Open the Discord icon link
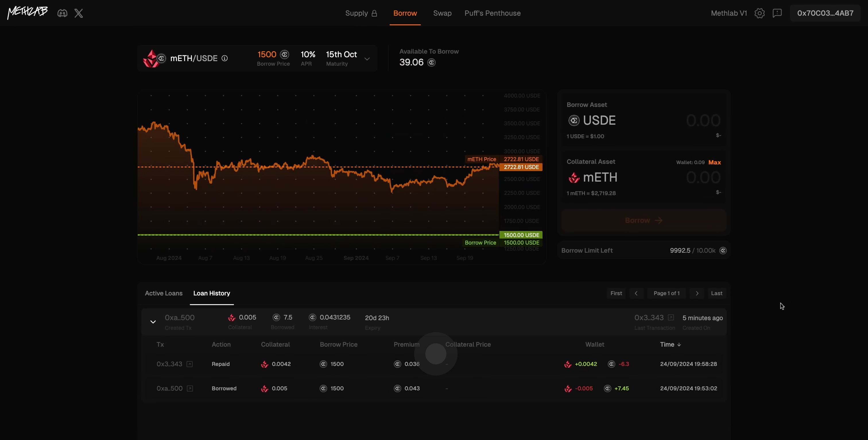This screenshot has height=440, width=868. click(x=62, y=13)
